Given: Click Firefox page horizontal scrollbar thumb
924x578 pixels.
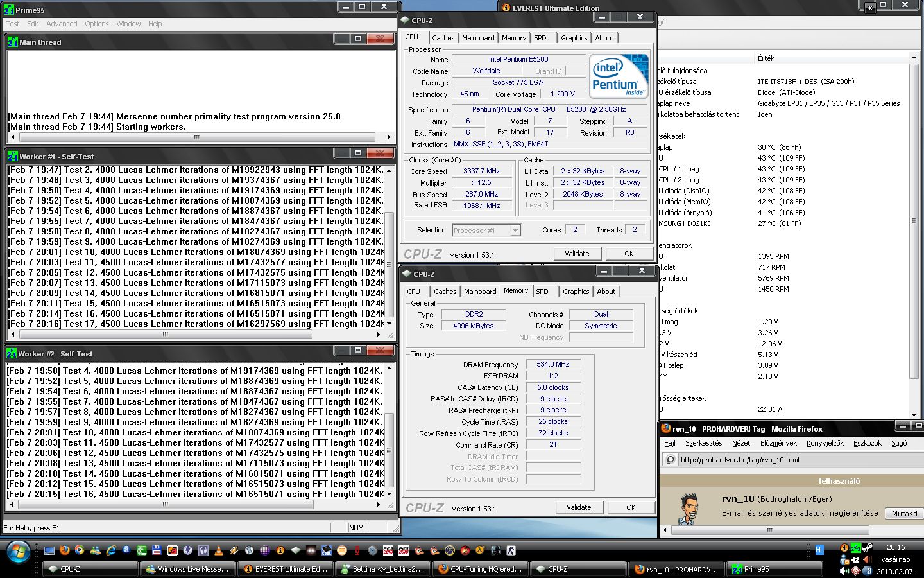Looking at the screenshot, I should click(769, 530).
